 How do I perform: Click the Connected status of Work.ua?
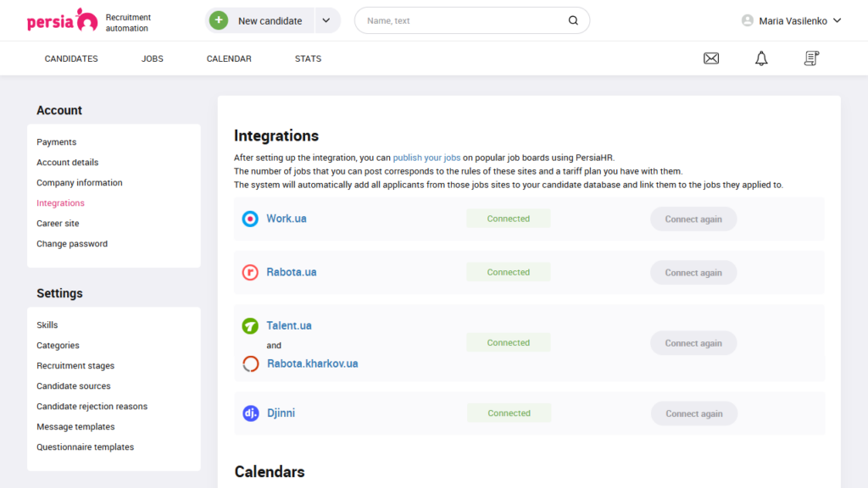click(509, 219)
